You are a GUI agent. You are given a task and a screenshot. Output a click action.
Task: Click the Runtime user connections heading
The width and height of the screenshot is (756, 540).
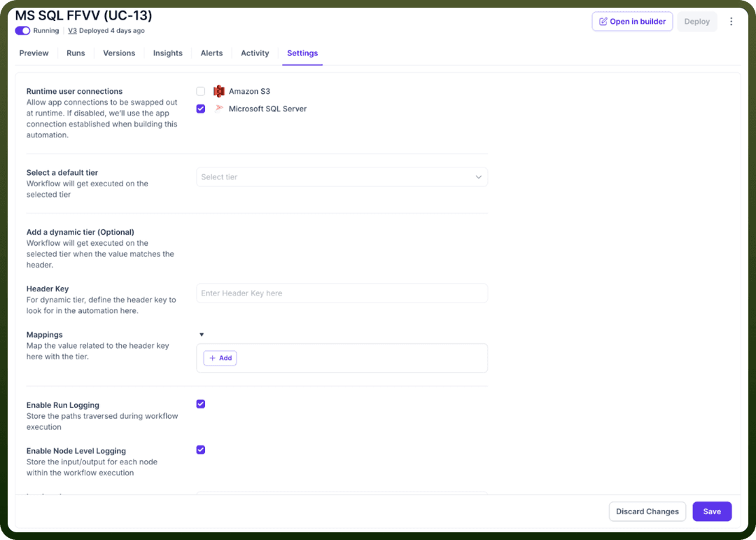(74, 91)
